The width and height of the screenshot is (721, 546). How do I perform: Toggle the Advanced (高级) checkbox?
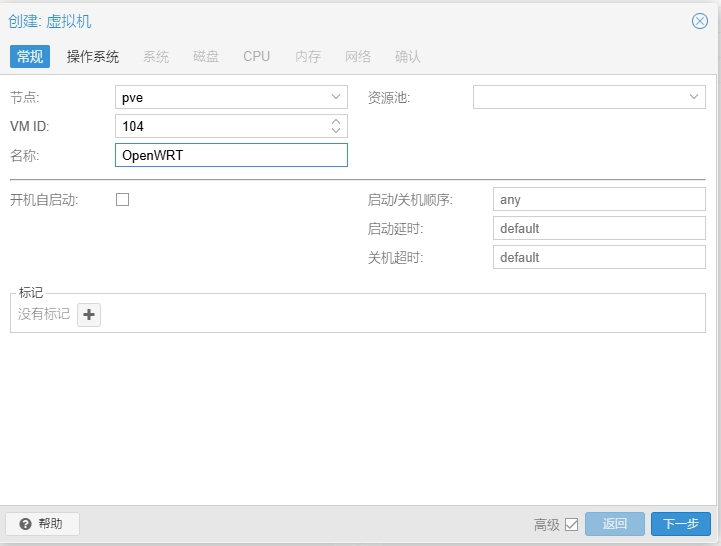coord(572,524)
